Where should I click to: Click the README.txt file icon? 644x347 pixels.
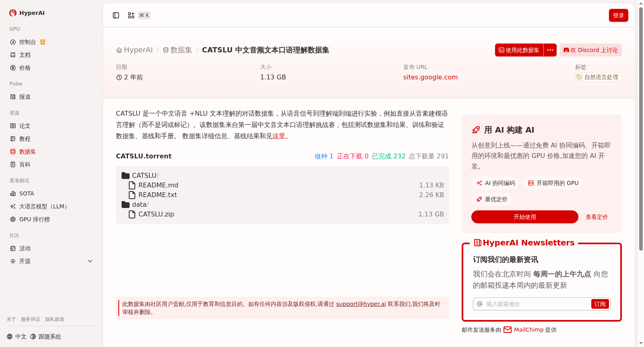coord(132,195)
